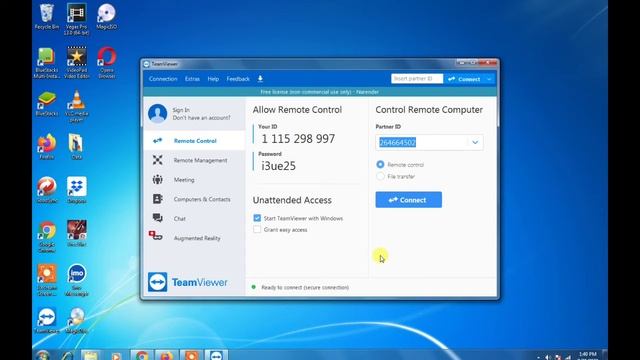
Task: Open Computers & Contacts in sidebar
Action: pyautogui.click(x=194, y=199)
